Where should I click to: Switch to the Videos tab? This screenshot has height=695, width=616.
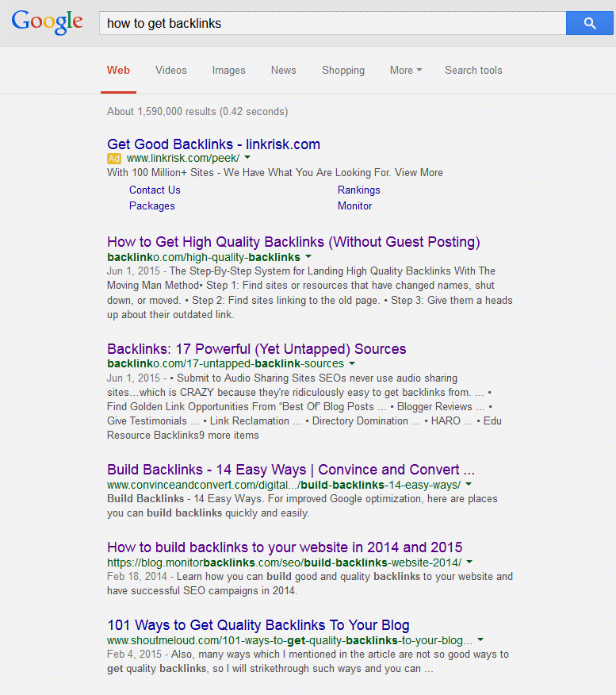point(171,70)
